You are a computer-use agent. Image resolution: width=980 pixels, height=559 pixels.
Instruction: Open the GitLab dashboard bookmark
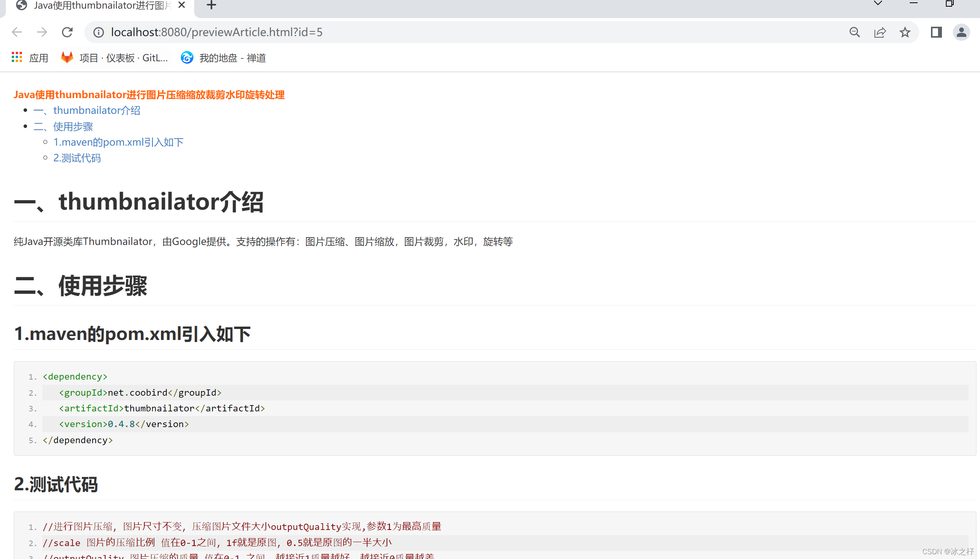[x=115, y=58]
